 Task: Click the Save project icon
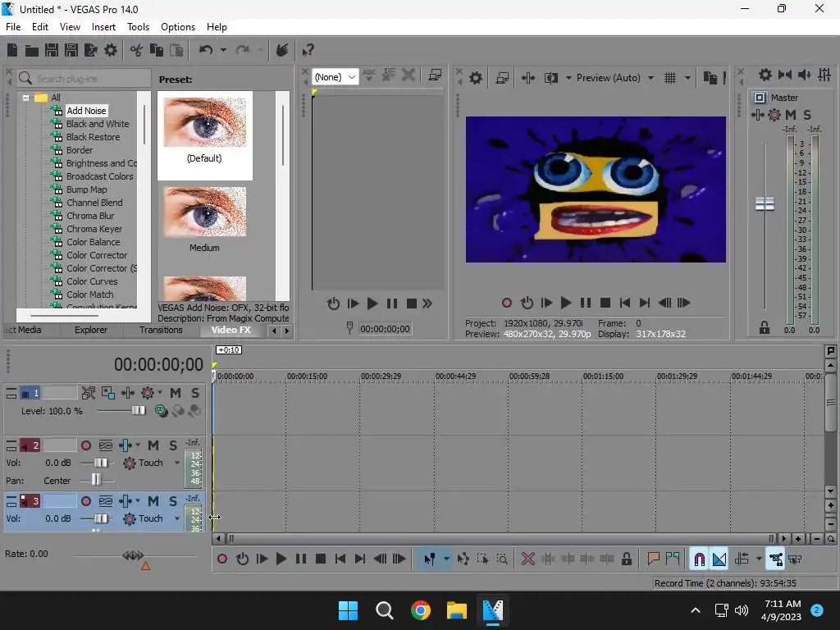coord(52,50)
